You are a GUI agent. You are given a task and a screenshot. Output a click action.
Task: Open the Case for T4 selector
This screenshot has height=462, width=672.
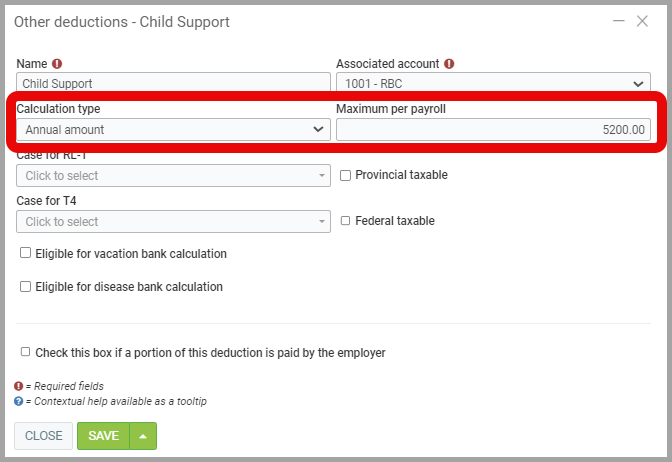point(173,222)
